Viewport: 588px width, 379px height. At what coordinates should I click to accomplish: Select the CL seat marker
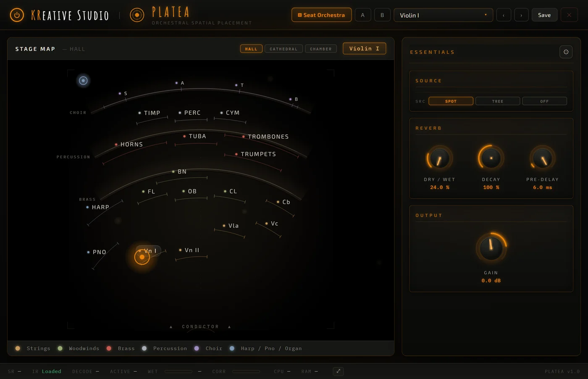point(225,191)
